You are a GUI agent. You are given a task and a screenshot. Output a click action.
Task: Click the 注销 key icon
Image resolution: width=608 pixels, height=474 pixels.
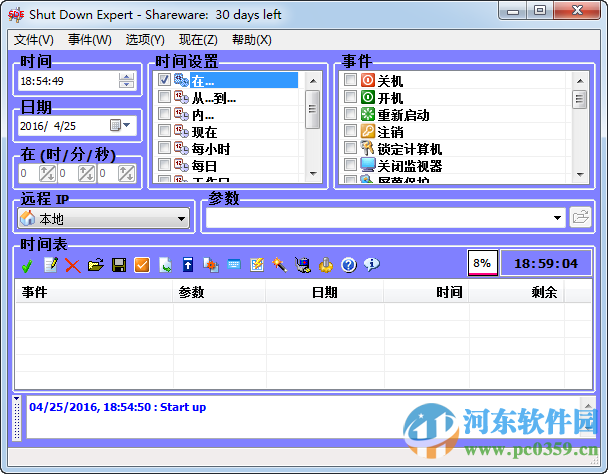(368, 131)
